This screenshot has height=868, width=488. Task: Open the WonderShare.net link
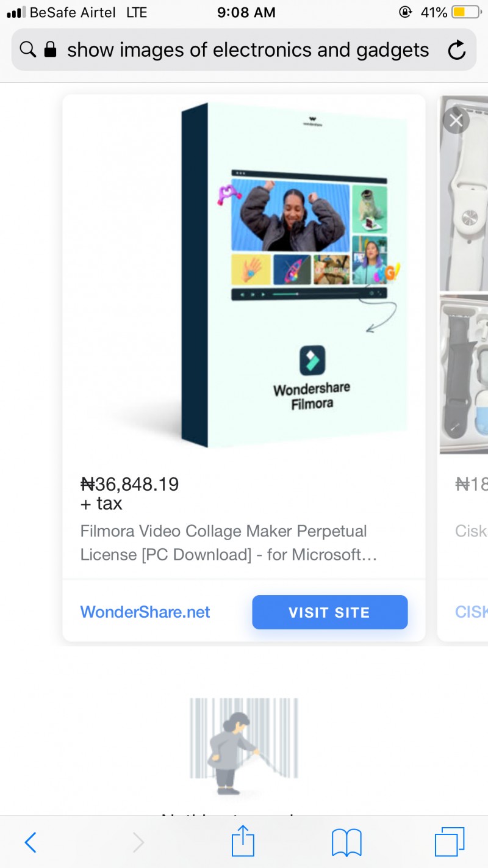point(145,612)
